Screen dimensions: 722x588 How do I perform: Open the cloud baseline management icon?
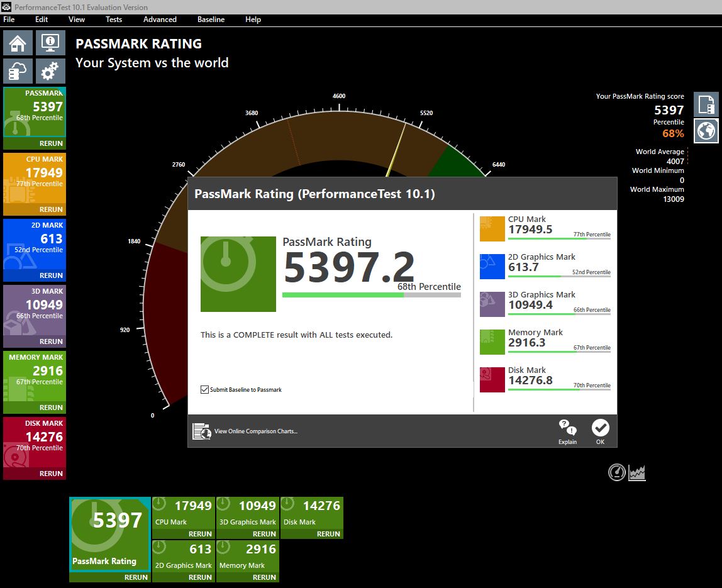(x=18, y=71)
